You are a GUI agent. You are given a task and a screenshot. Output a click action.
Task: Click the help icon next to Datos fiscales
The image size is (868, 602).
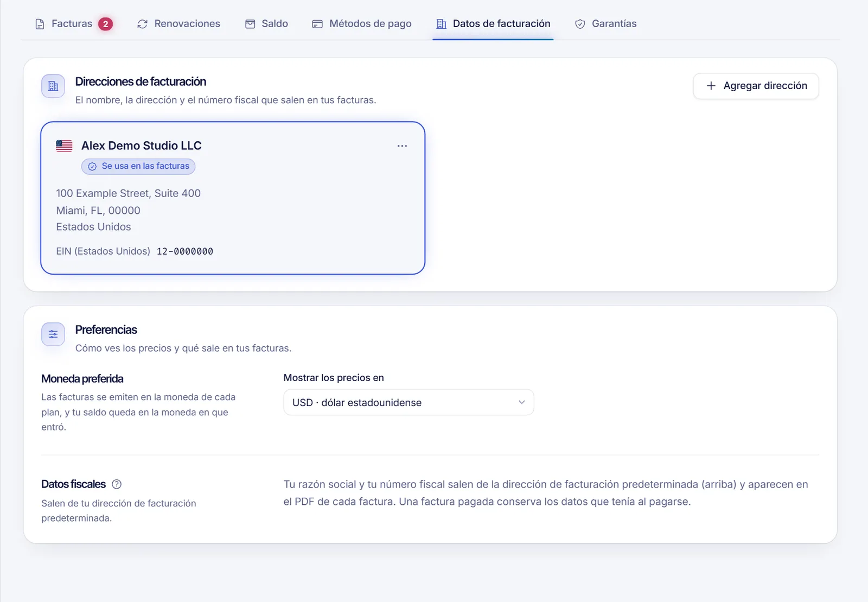click(x=117, y=484)
